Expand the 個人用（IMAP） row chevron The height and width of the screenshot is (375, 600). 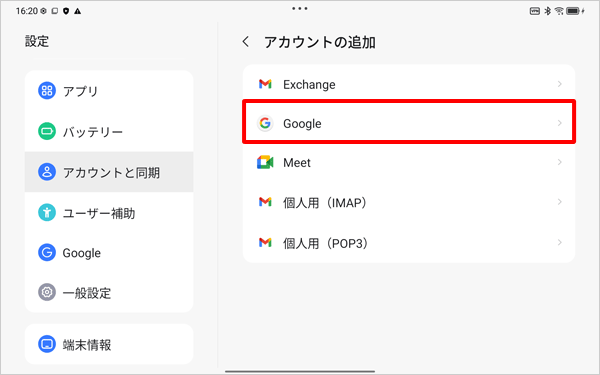click(559, 202)
